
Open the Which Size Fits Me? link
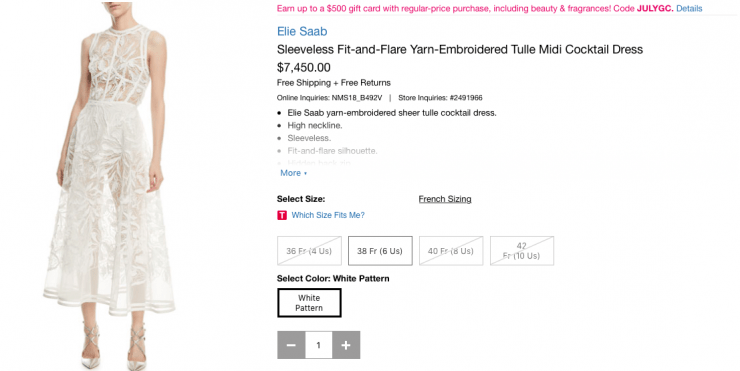[x=328, y=215]
